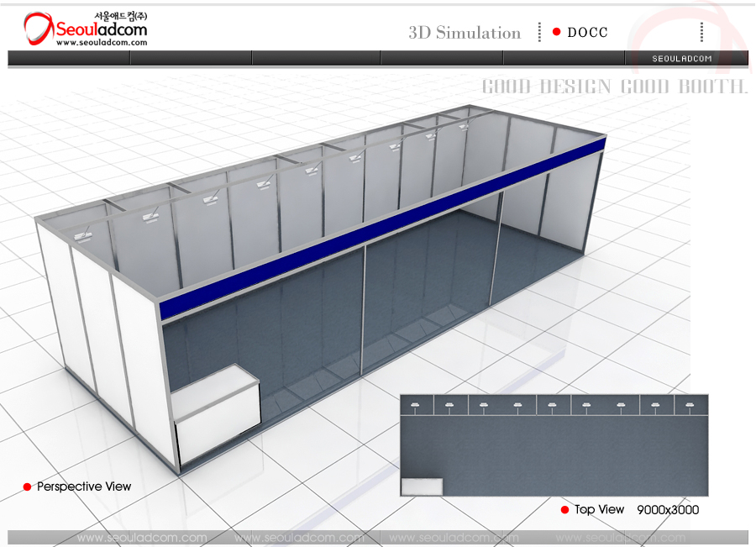Image resolution: width=756 pixels, height=547 pixels.
Task: Click the 9000x3000 dimension label
Action: point(668,510)
